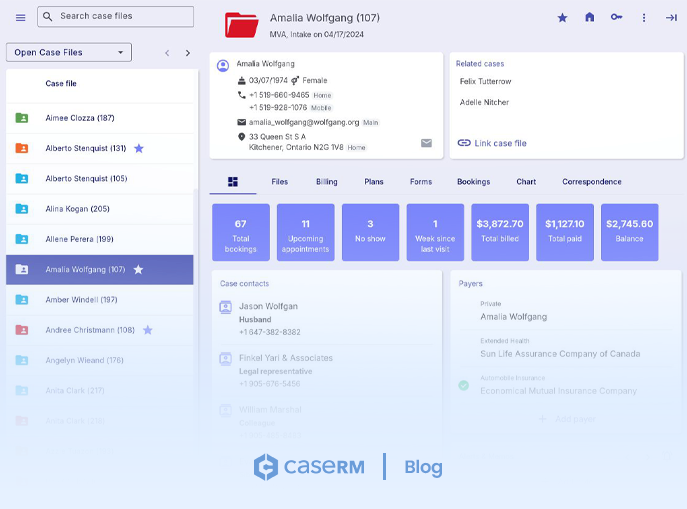Open Andree Christmann (108) case file
Image resolution: width=687 pixels, height=509 pixels.
(x=100, y=330)
